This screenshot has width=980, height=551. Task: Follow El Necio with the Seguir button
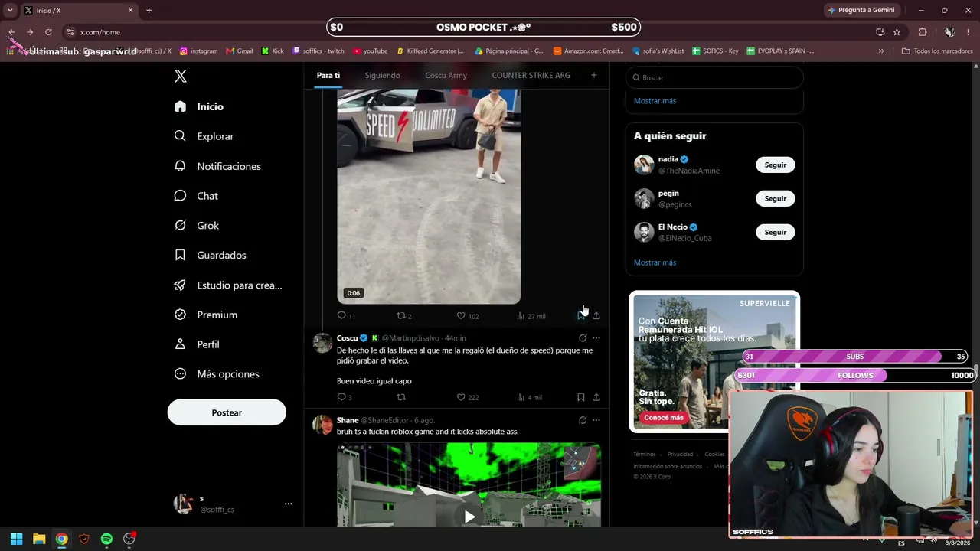[x=775, y=232]
